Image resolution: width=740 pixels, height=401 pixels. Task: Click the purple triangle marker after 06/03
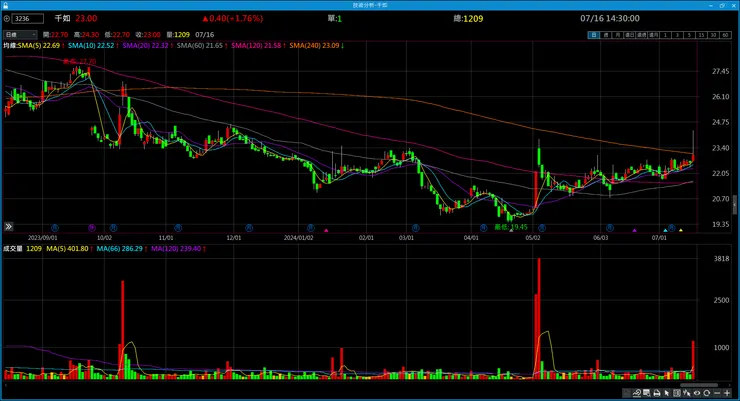(x=634, y=230)
